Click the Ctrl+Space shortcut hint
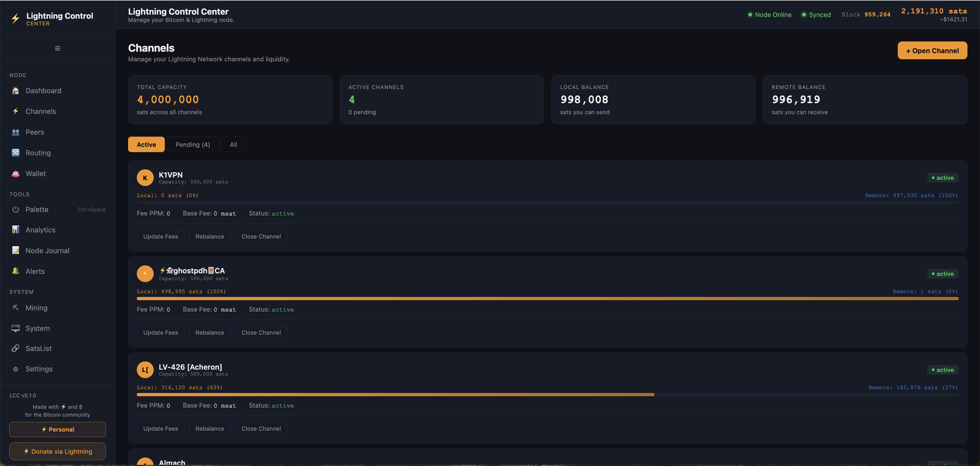This screenshot has height=466, width=980. click(x=91, y=209)
